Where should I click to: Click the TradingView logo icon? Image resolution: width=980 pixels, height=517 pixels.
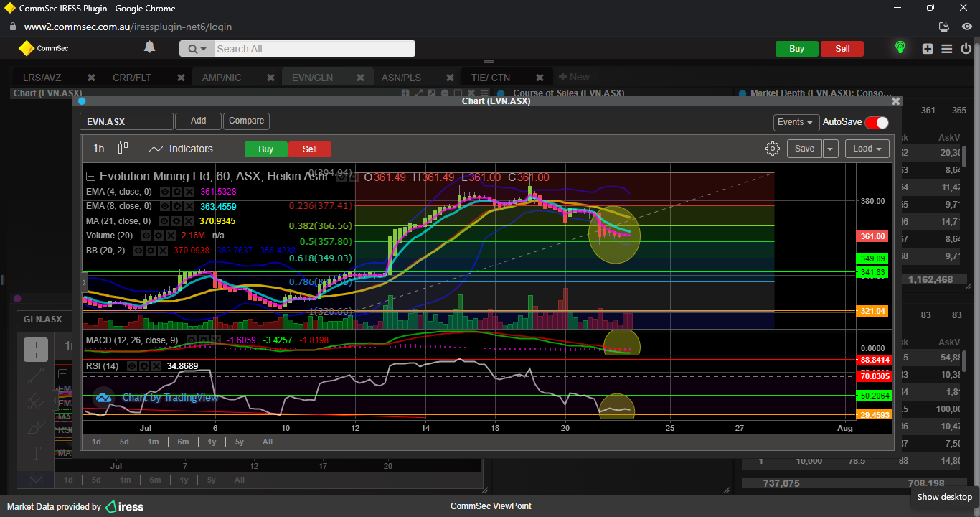(103, 397)
